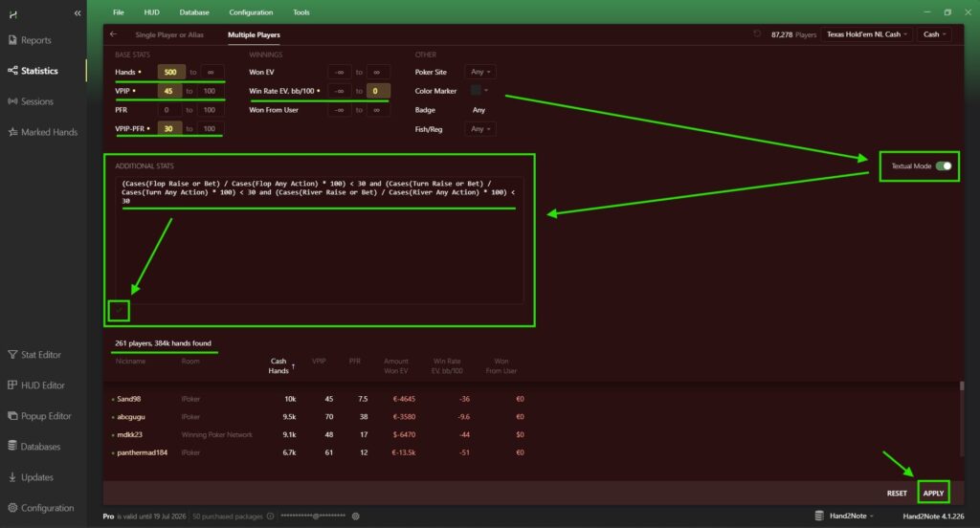Open the Fish/Reg dropdown

point(479,129)
